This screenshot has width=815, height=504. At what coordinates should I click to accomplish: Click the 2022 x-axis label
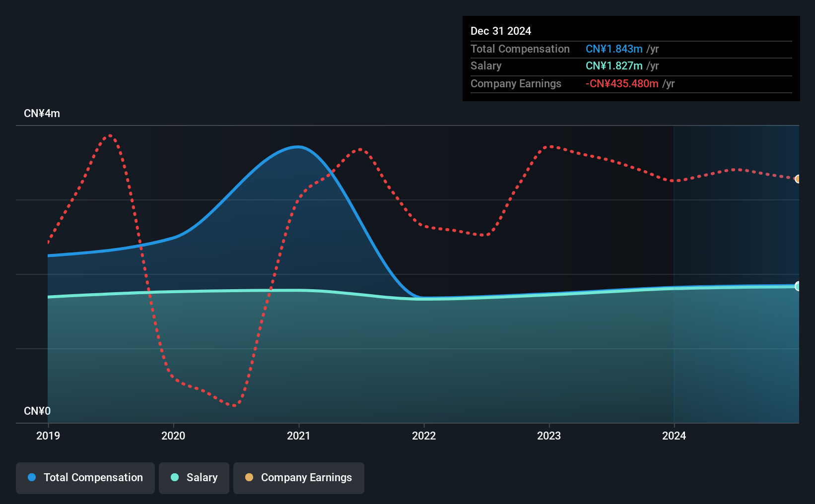pos(424,436)
